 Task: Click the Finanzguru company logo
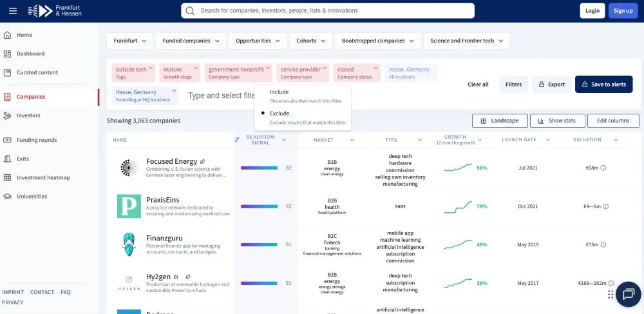click(x=129, y=244)
